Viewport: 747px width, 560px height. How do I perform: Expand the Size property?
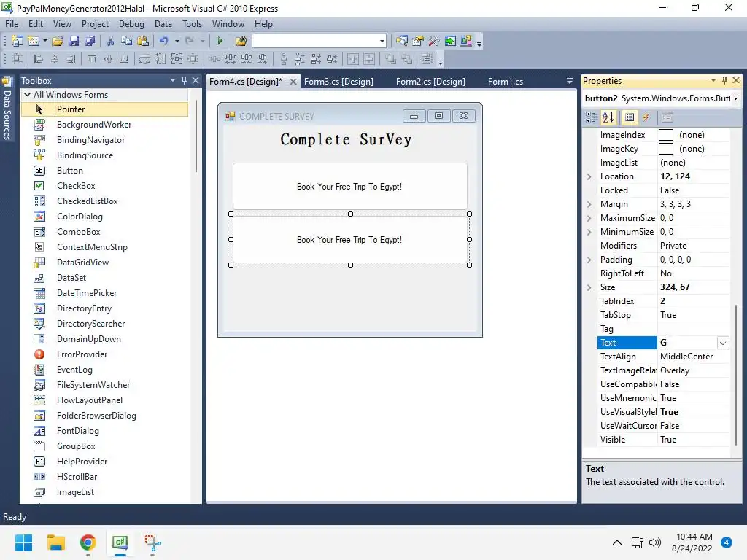pos(589,287)
